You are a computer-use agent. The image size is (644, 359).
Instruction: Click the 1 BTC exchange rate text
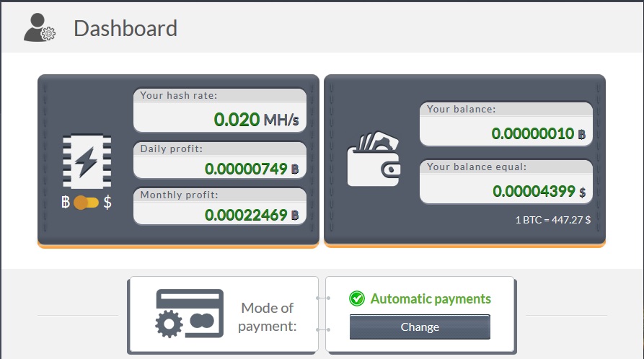click(552, 221)
